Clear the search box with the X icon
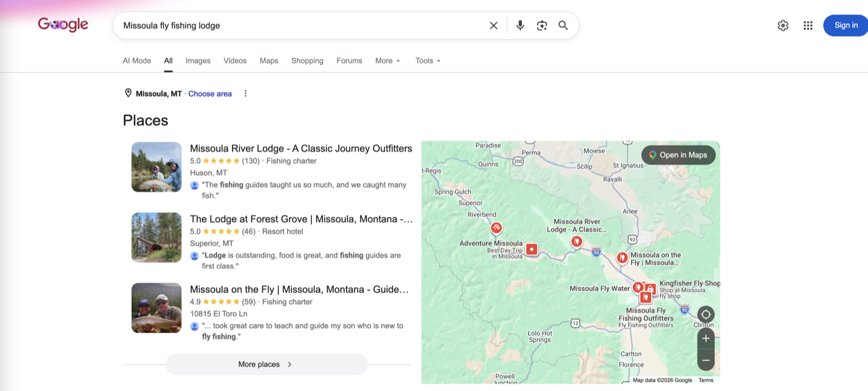Viewport: 868px width, 391px height. click(494, 25)
